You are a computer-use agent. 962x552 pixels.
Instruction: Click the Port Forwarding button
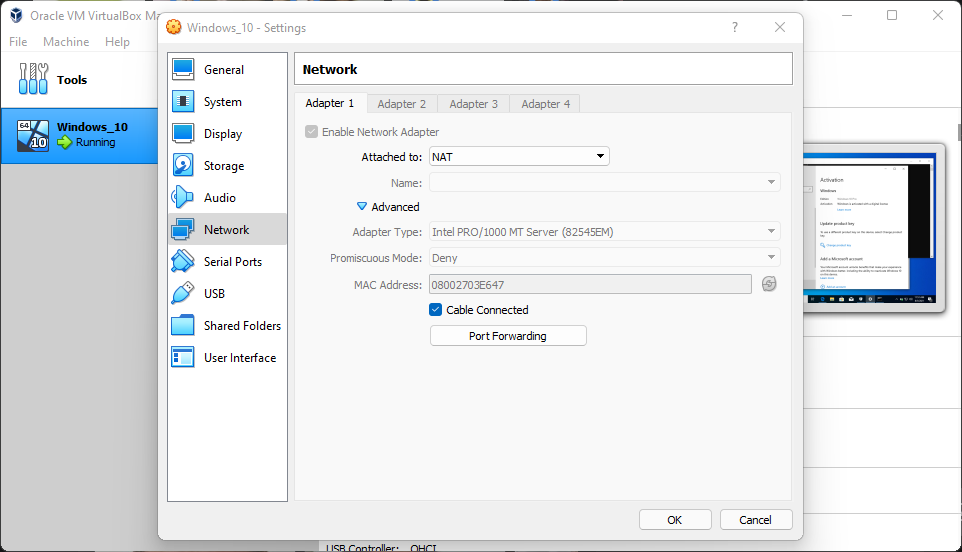pyautogui.click(x=508, y=335)
